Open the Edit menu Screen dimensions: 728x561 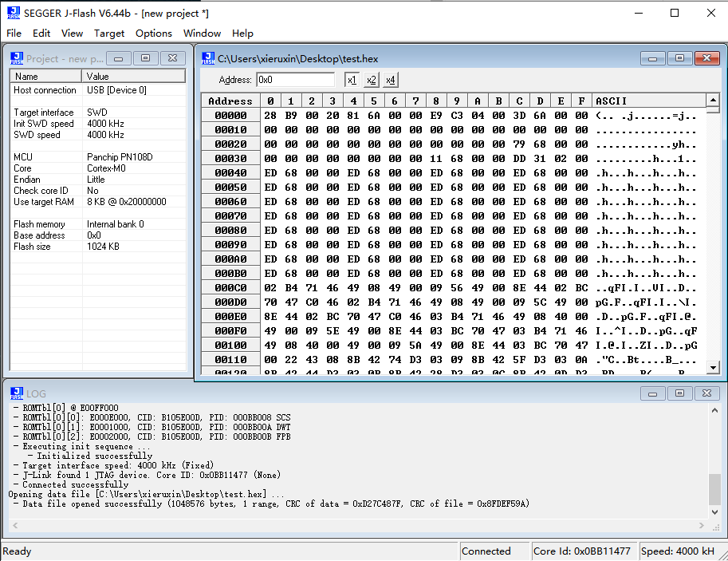click(41, 34)
